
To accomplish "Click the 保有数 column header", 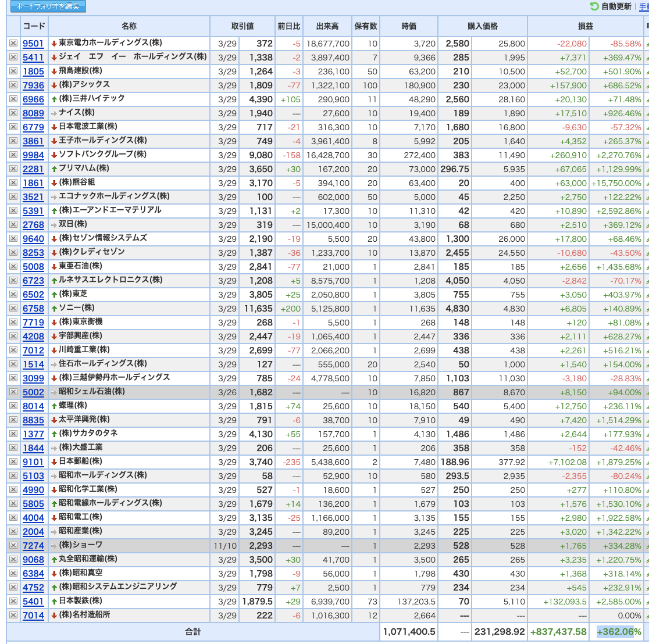I will (x=366, y=26).
